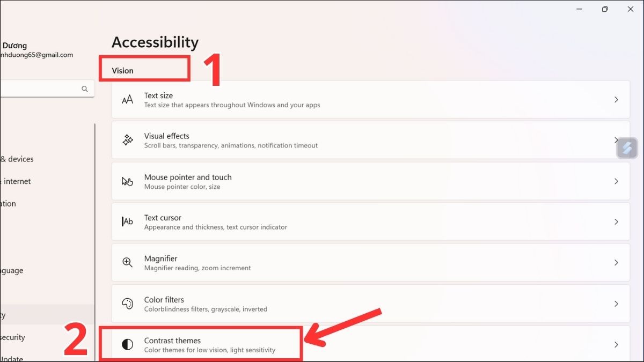
Task: Expand Text size chevron arrow
Action: click(616, 100)
